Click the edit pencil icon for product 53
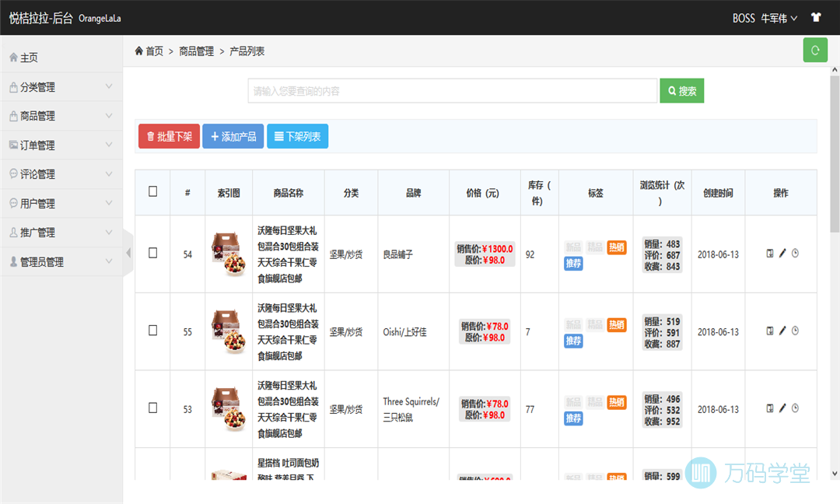This screenshot has height=504, width=840. tap(782, 408)
